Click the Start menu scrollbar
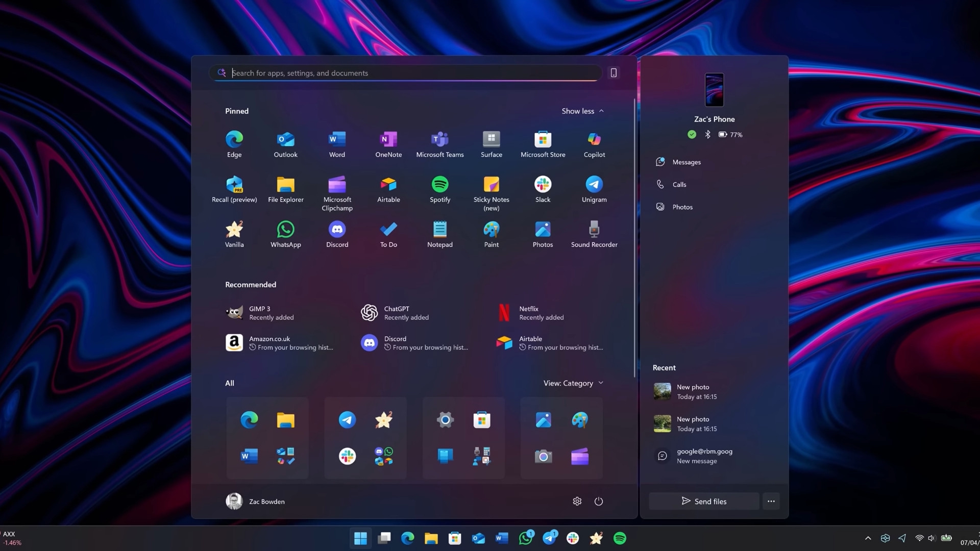Image resolution: width=980 pixels, height=551 pixels. [634, 237]
